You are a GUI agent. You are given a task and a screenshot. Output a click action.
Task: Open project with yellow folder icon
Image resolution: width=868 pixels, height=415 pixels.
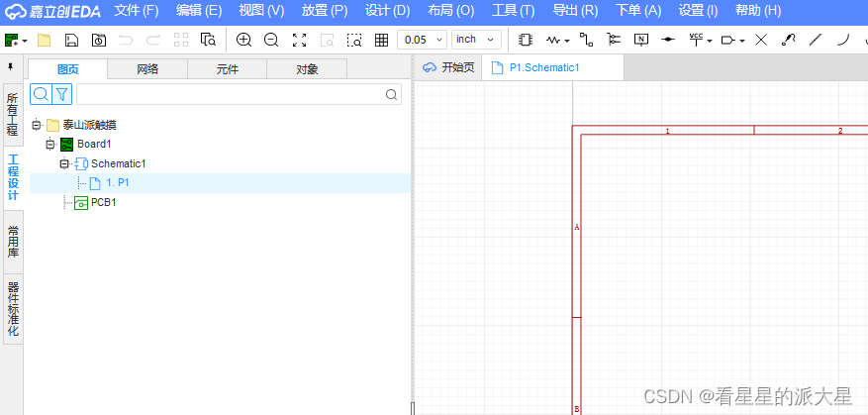[x=44, y=40]
